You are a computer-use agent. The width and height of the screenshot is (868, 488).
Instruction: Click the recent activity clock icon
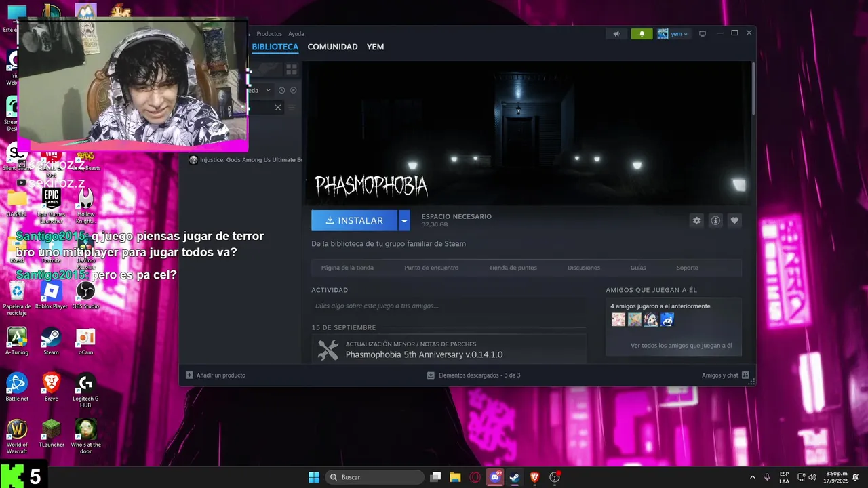click(282, 90)
